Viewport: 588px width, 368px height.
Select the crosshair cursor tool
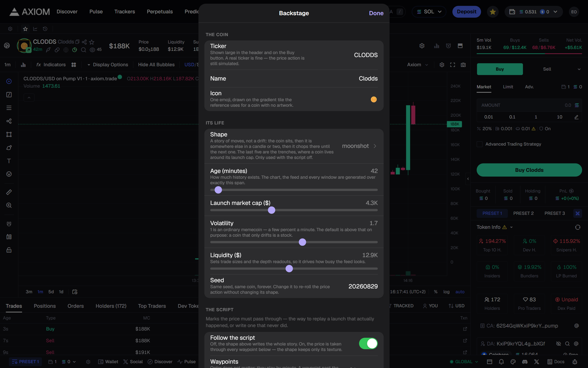[x=9, y=81]
